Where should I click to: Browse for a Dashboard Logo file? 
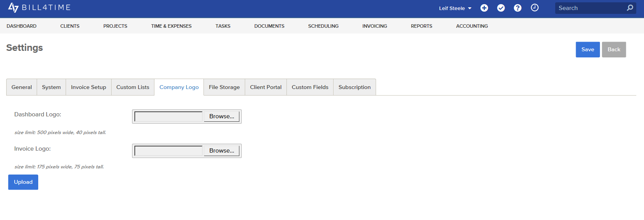click(x=222, y=116)
